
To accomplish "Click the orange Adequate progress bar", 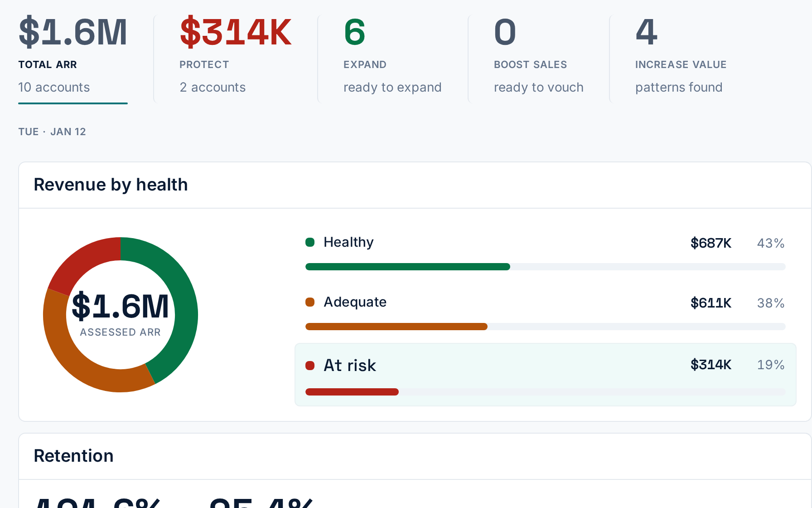I will coord(396,327).
